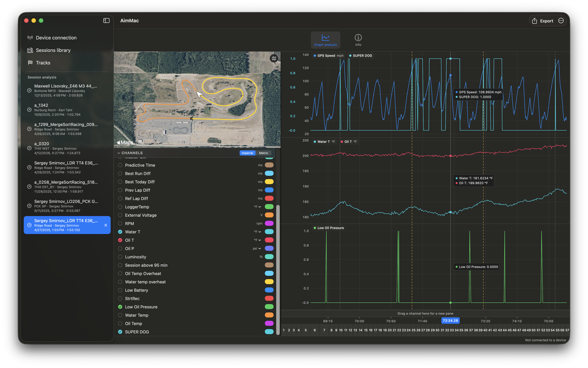Click the track map thumbnail

pos(197,100)
